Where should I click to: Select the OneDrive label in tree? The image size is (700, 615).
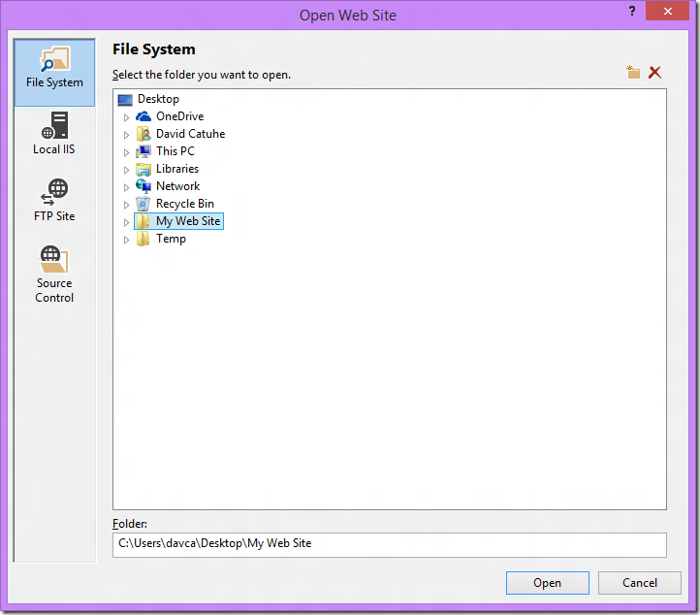[180, 116]
